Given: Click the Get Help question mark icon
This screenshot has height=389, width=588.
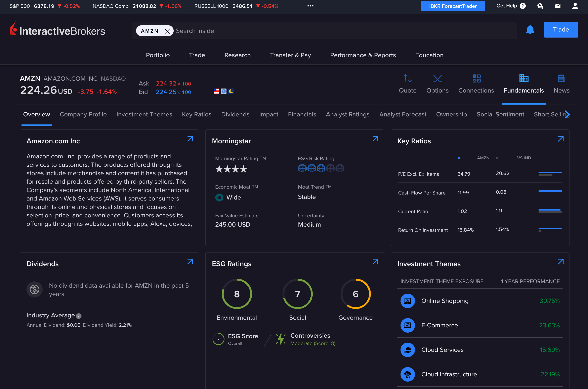Looking at the screenshot, I should [x=523, y=6].
